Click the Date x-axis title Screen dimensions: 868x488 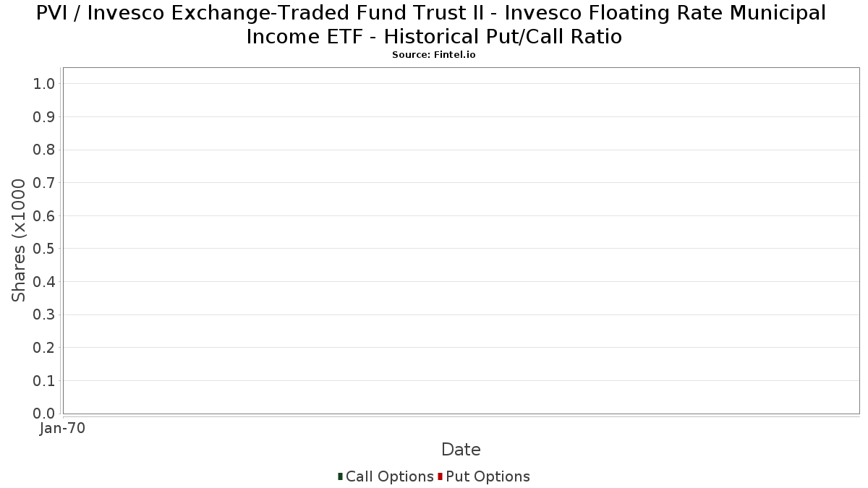[x=461, y=450]
